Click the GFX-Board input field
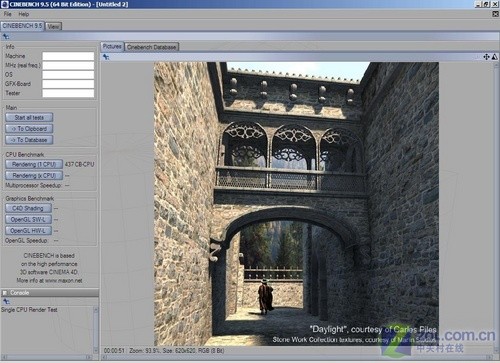The height and width of the screenshot is (363, 500). tap(68, 84)
